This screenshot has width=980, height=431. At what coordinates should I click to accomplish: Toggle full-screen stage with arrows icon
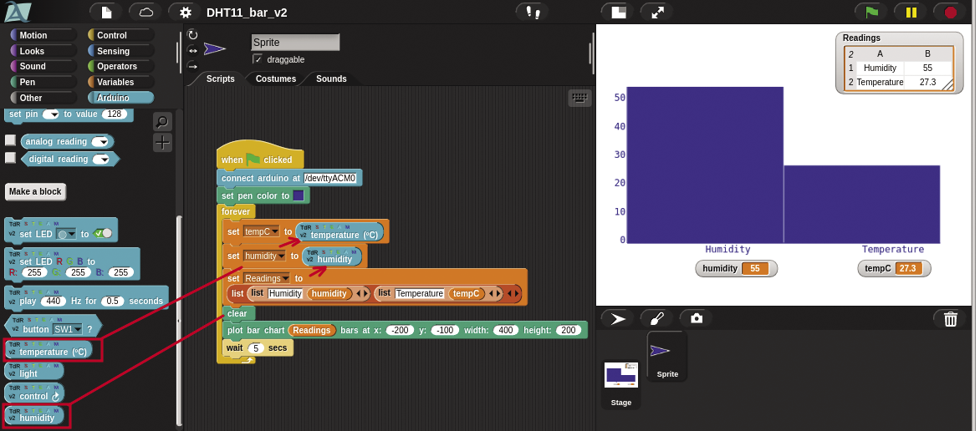(x=656, y=12)
